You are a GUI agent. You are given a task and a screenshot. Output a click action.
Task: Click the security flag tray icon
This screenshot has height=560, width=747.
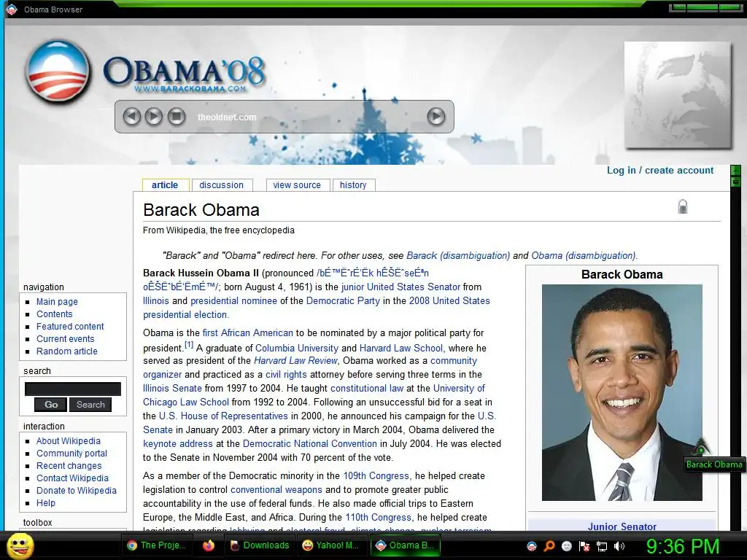584,545
